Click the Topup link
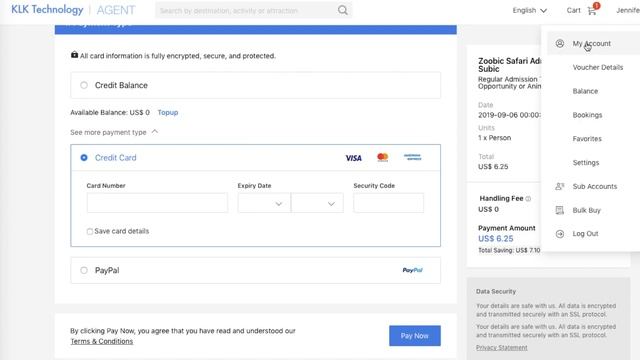 168,112
